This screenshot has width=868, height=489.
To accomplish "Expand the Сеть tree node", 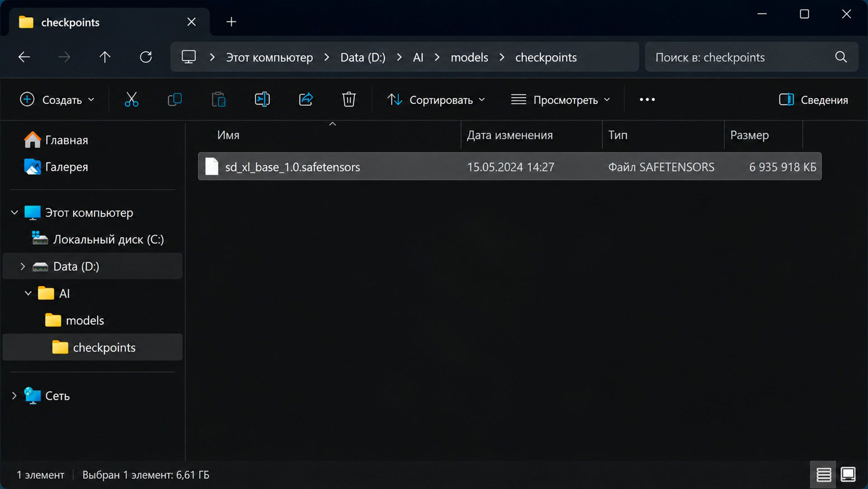I will [14, 396].
